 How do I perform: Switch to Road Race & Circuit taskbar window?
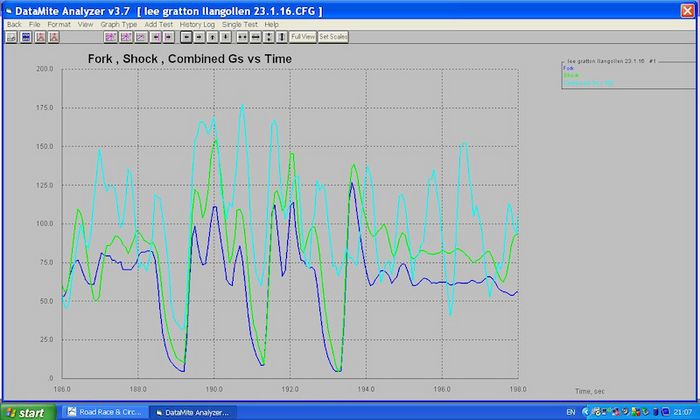105,411
